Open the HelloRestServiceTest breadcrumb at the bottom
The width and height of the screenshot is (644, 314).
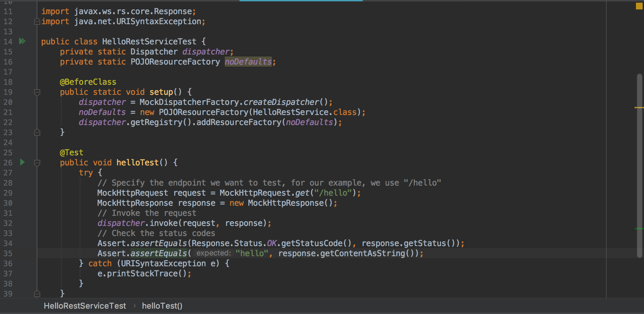84,306
